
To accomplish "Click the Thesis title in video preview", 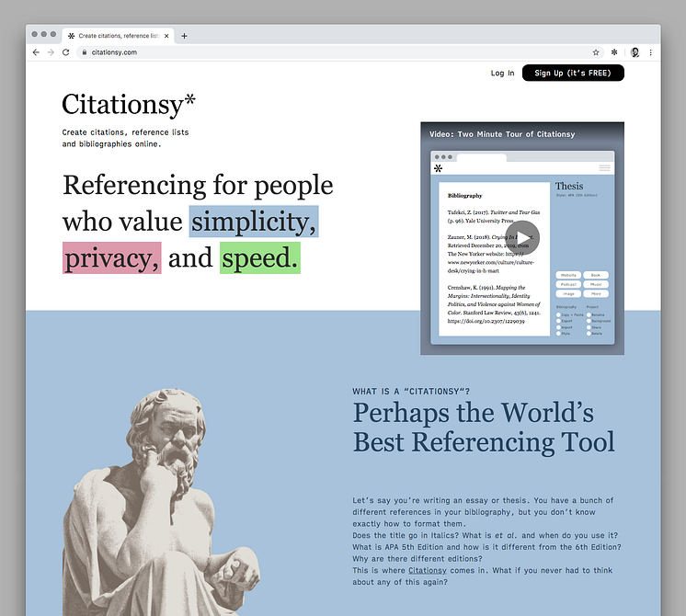I will (569, 187).
